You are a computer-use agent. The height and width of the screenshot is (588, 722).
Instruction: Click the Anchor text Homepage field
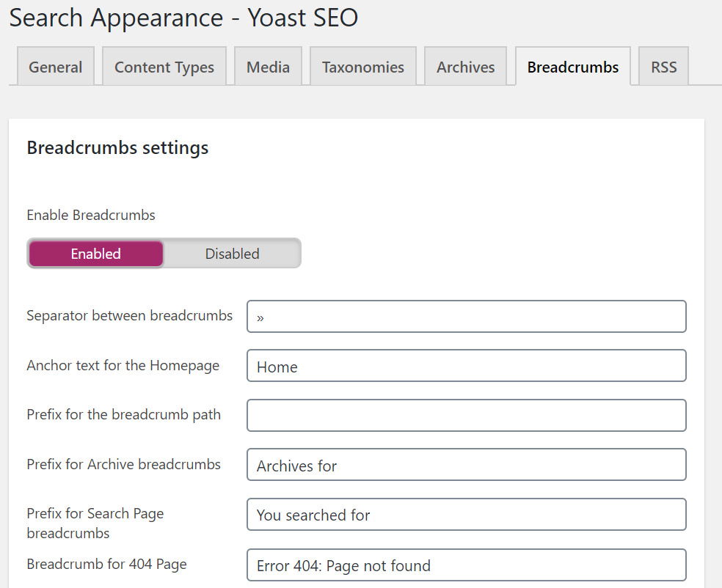(467, 366)
